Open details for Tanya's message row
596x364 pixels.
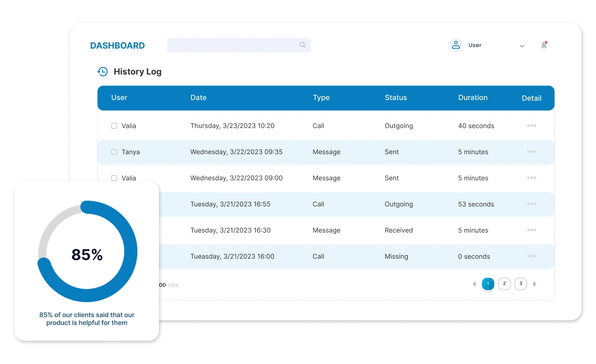531,152
